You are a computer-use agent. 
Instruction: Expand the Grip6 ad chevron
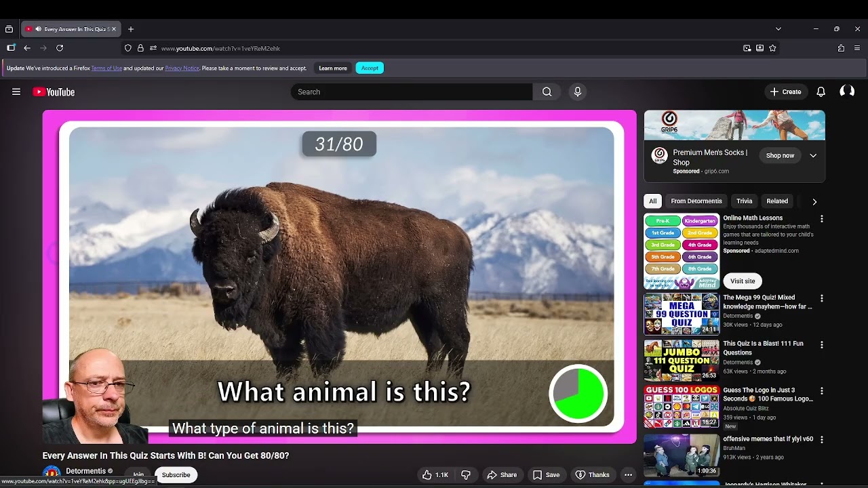pyautogui.click(x=813, y=156)
